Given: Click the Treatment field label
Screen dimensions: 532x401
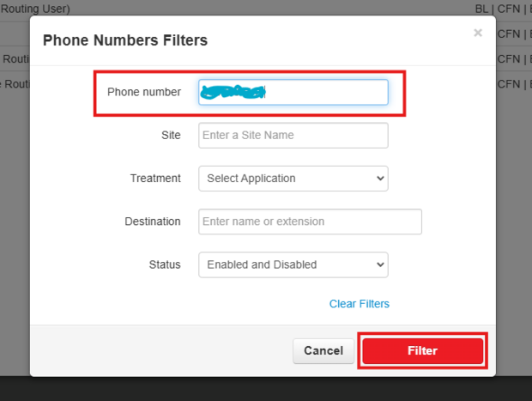Looking at the screenshot, I should 155,179.
